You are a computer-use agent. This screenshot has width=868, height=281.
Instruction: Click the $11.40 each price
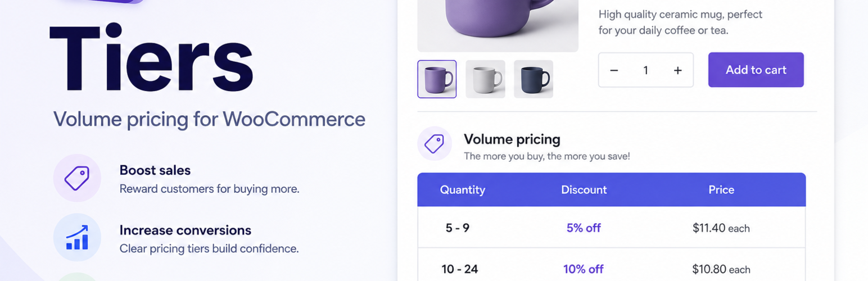coord(721,228)
